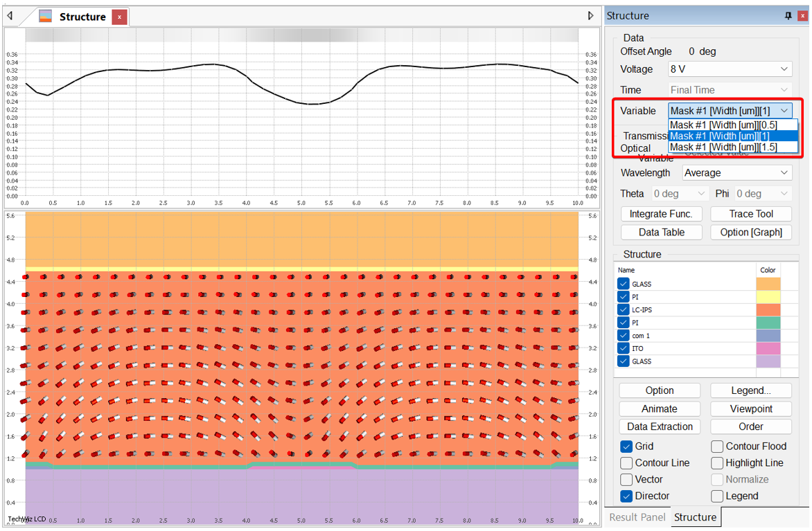Disable the Director display checkbox
Viewport: 812px width, 531px height.
(x=626, y=496)
